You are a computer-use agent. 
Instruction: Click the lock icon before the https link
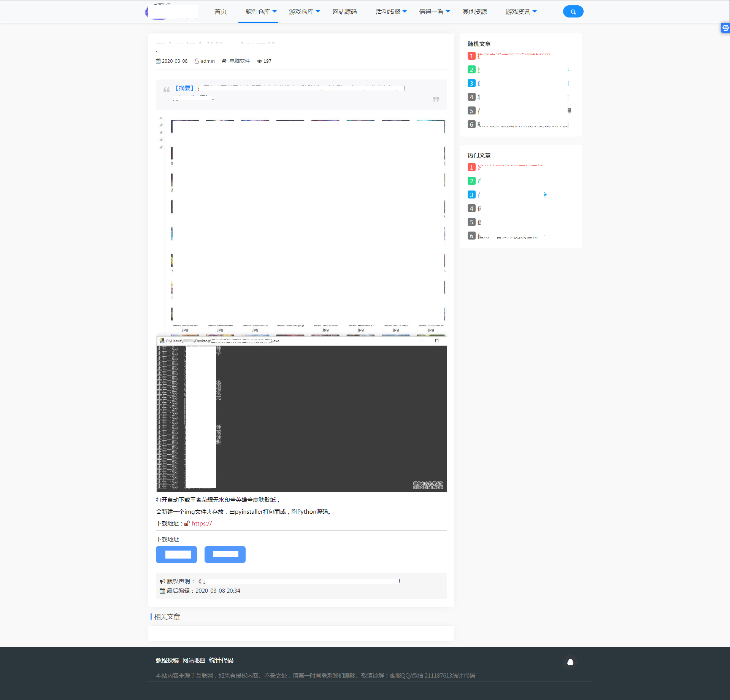pos(187,524)
